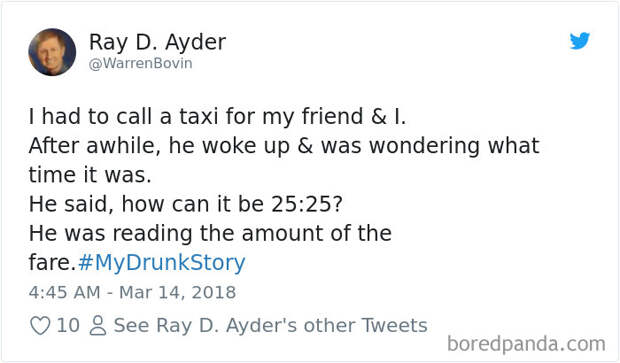The height and width of the screenshot is (363, 620).
Task: Click the word 'fare.' before the hashtag
Action: (x=52, y=263)
